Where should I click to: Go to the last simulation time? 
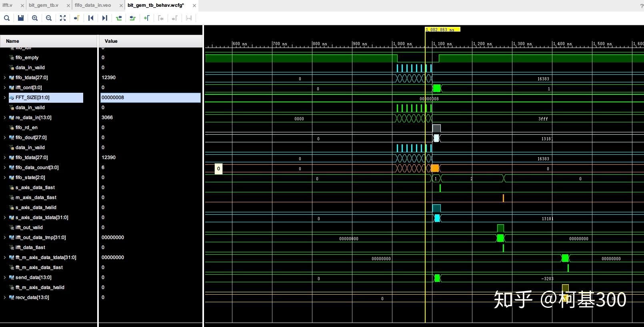[x=105, y=18]
